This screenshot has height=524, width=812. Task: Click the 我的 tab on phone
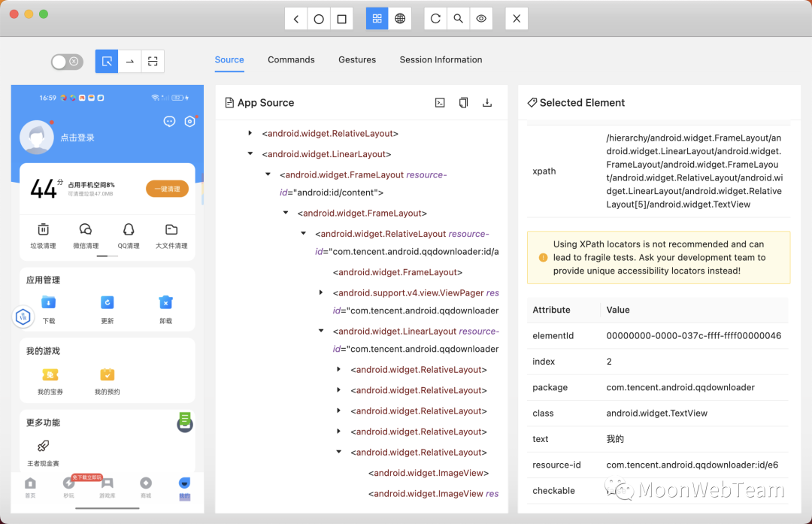[x=184, y=487]
